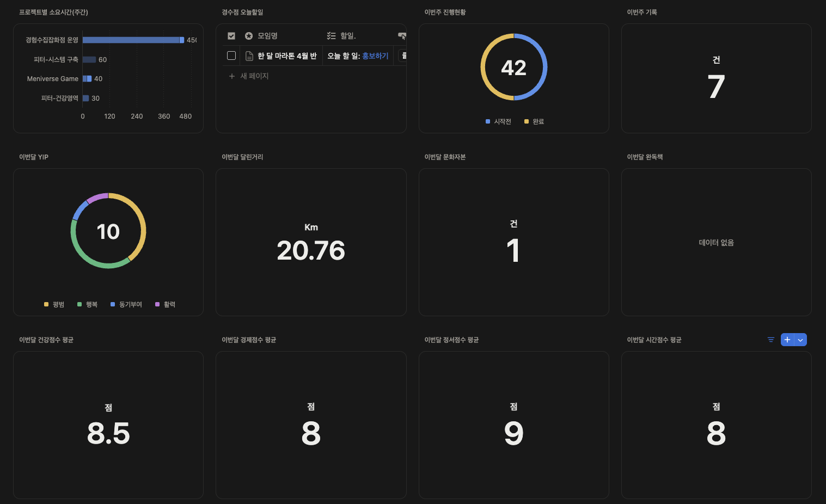
Task: Click the total 10 in 이번달 YIP donut
Action: pos(108,232)
